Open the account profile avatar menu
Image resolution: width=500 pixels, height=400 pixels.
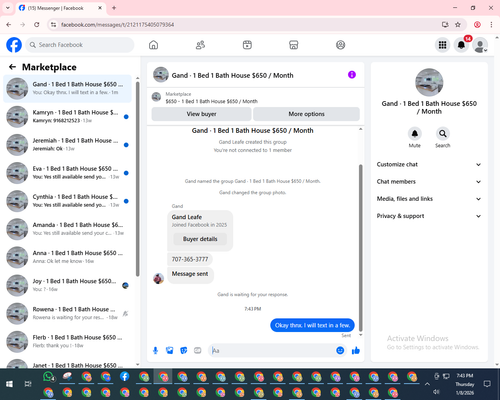click(480, 45)
